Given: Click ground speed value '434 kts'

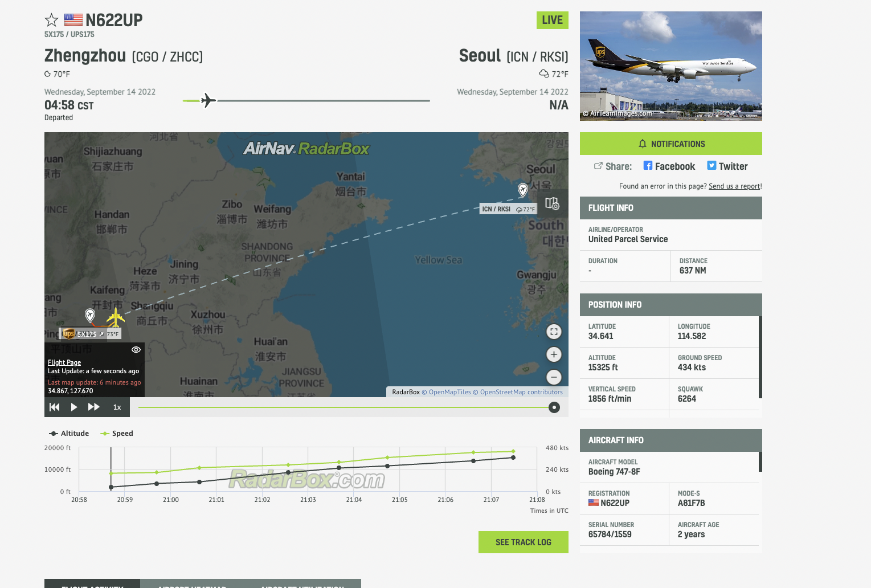Looking at the screenshot, I should [692, 367].
